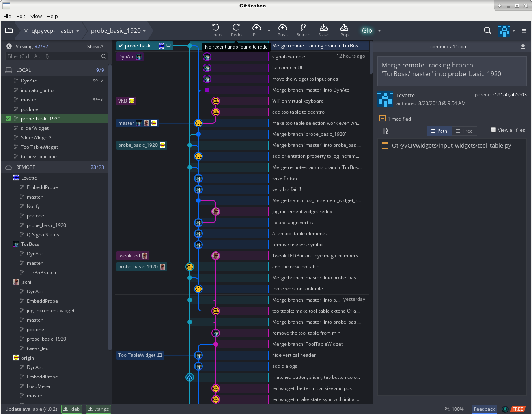The image size is (532, 414).
Task: Click the GitKraken icon near FREE badge
Action: [505, 409]
